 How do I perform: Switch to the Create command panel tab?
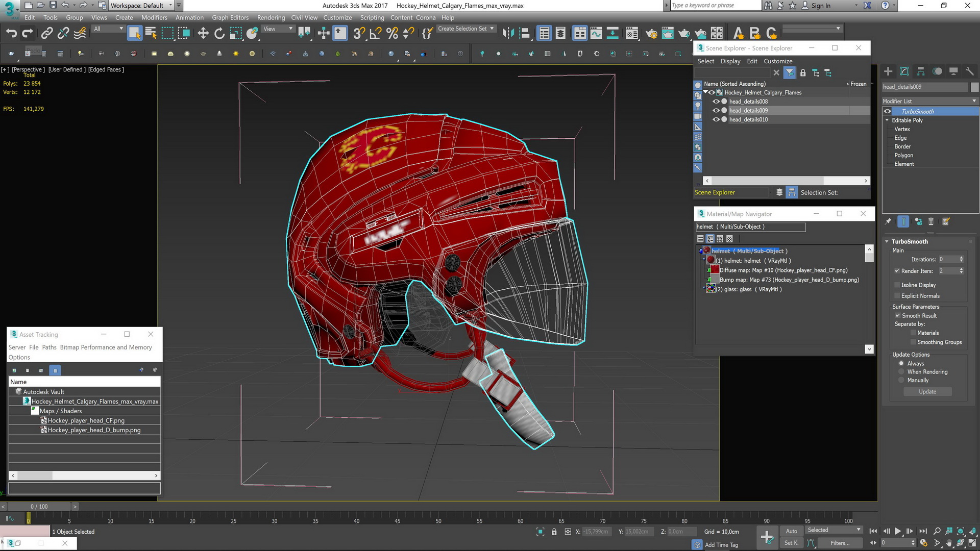click(888, 71)
